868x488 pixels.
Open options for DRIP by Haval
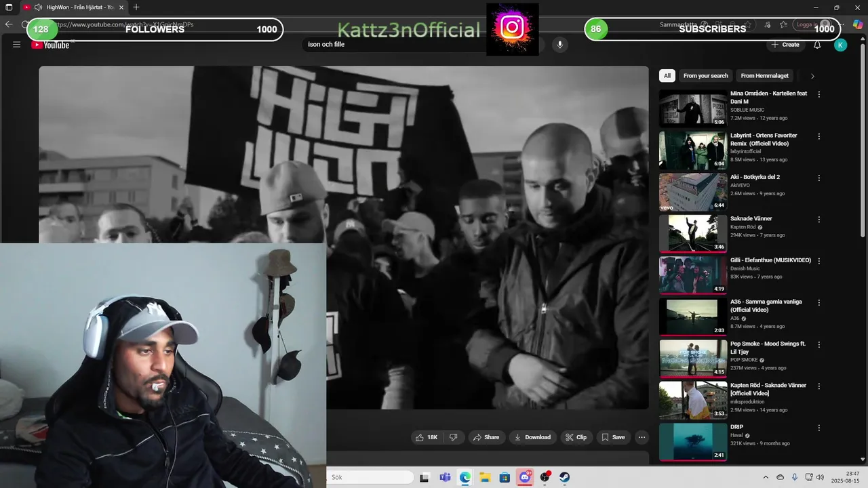click(x=818, y=428)
